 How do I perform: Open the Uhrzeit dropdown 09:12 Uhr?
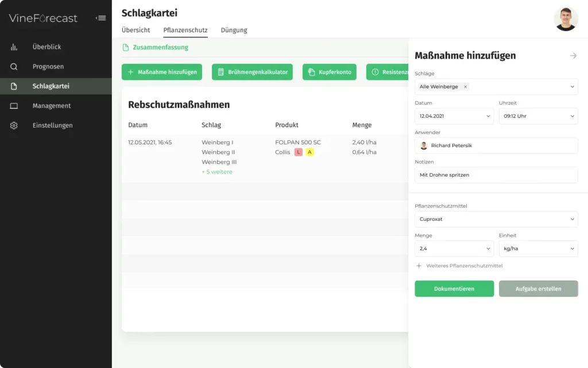tap(538, 116)
